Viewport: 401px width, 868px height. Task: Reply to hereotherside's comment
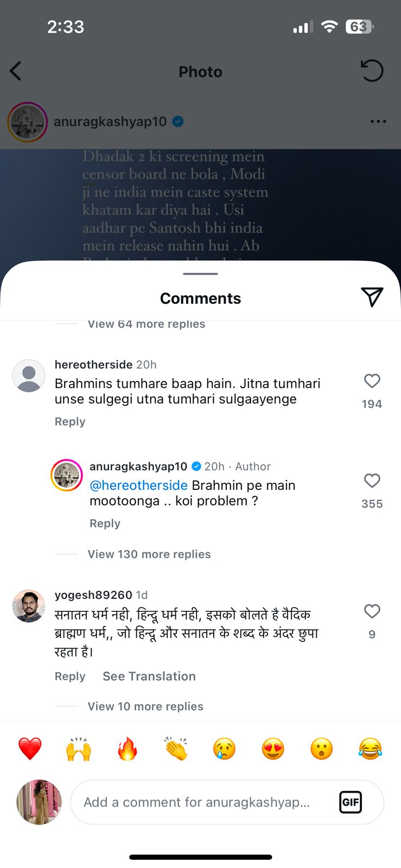(70, 422)
